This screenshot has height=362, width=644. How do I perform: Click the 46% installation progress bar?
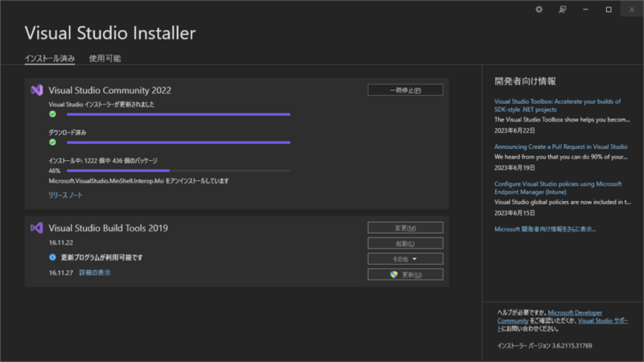178,171
